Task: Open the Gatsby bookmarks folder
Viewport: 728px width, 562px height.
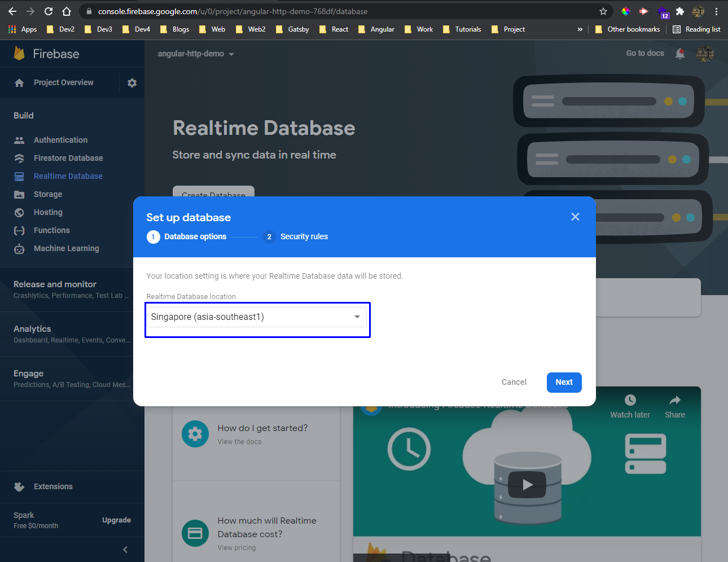Action: pyautogui.click(x=292, y=29)
